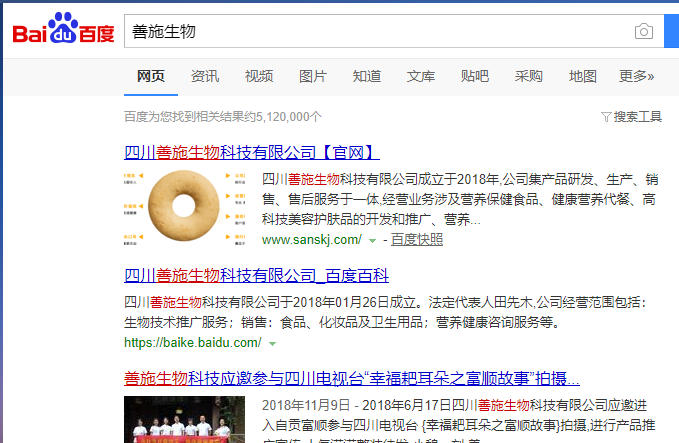Click the funnel icon beside 搜索工具
The height and width of the screenshot is (443, 679).
coord(606,117)
